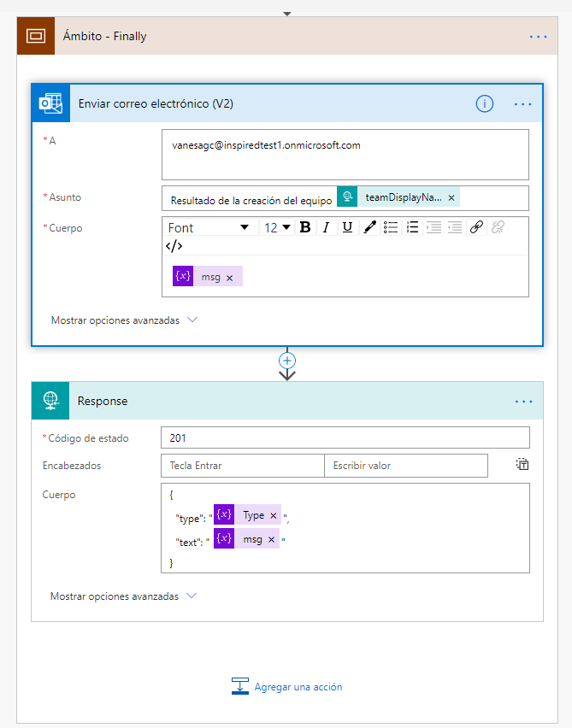
Task: Open the font size 12 dropdown
Action: click(x=277, y=227)
